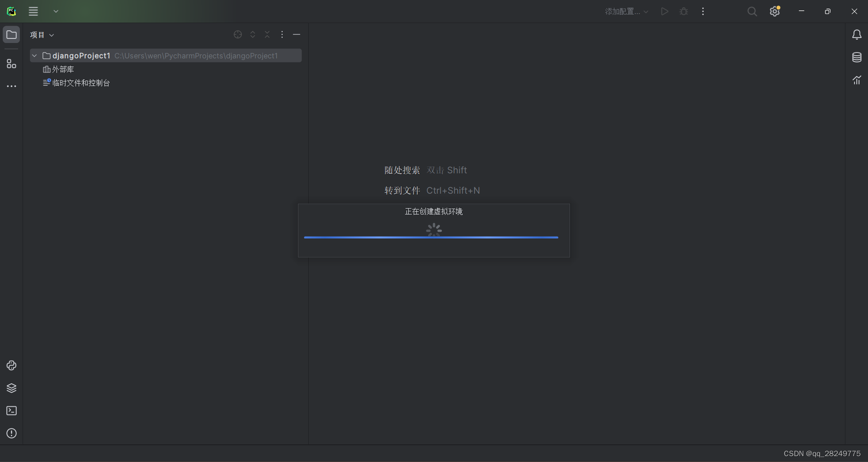Collapse the djangoProject1 tree node
The image size is (868, 462).
pos(34,56)
